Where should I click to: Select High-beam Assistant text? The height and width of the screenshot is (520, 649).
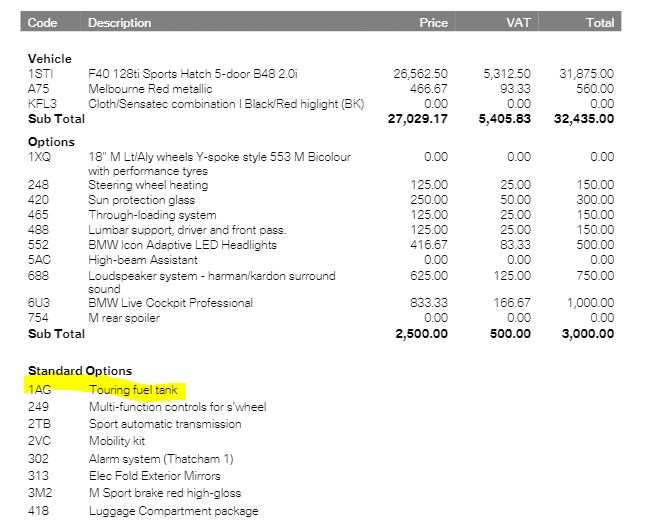click(142, 260)
